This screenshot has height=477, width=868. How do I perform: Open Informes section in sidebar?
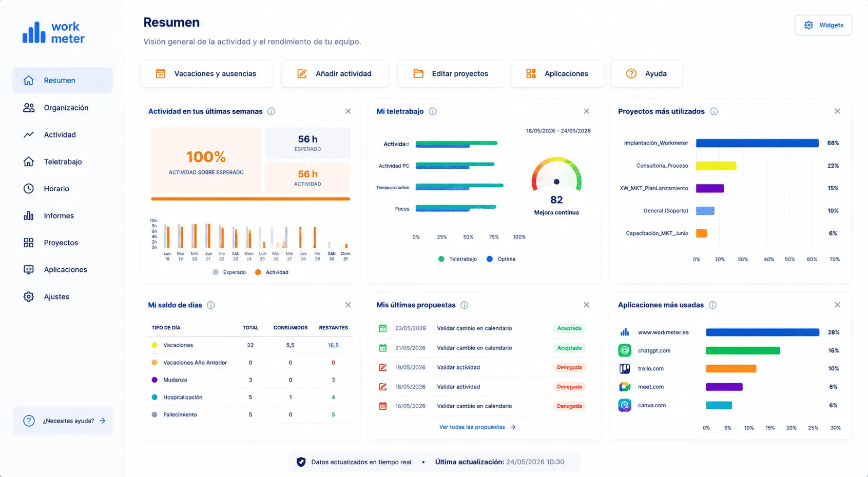pyautogui.click(x=63, y=215)
